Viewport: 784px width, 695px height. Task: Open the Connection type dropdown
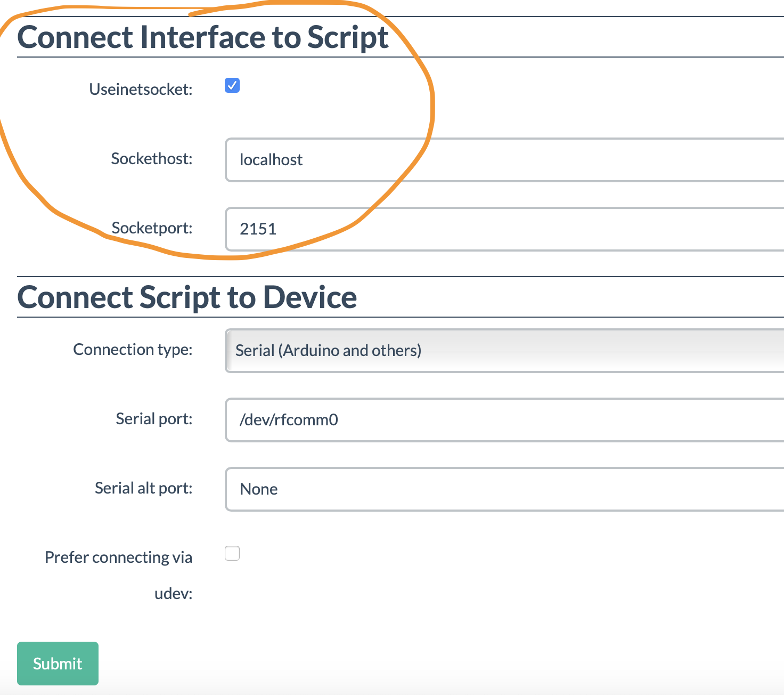point(504,351)
